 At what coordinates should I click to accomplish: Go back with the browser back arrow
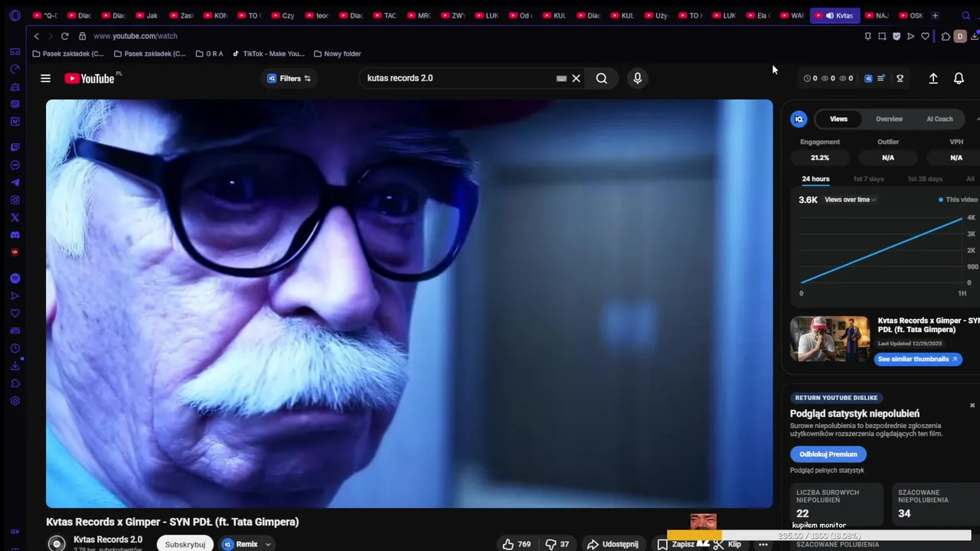tap(36, 36)
